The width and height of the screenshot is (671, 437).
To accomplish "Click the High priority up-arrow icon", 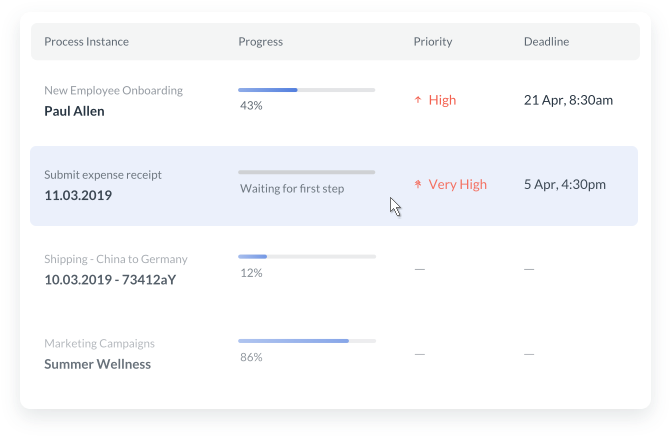I will [418, 100].
